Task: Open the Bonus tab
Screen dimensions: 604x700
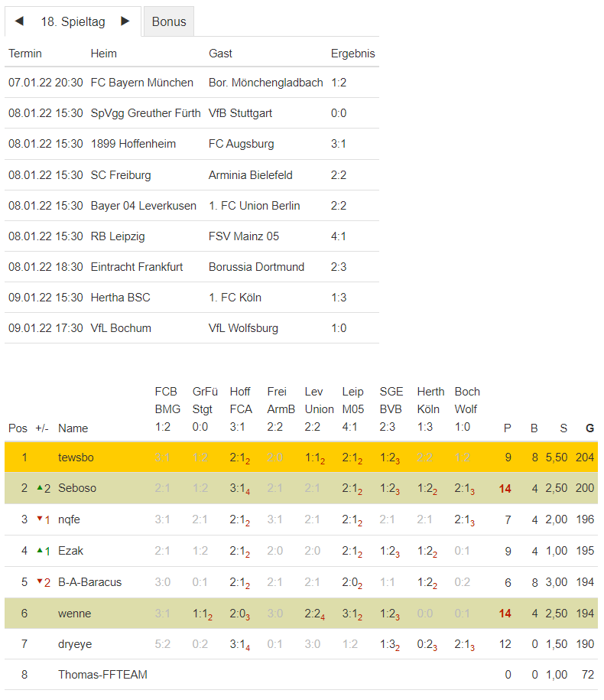Action: 169,21
